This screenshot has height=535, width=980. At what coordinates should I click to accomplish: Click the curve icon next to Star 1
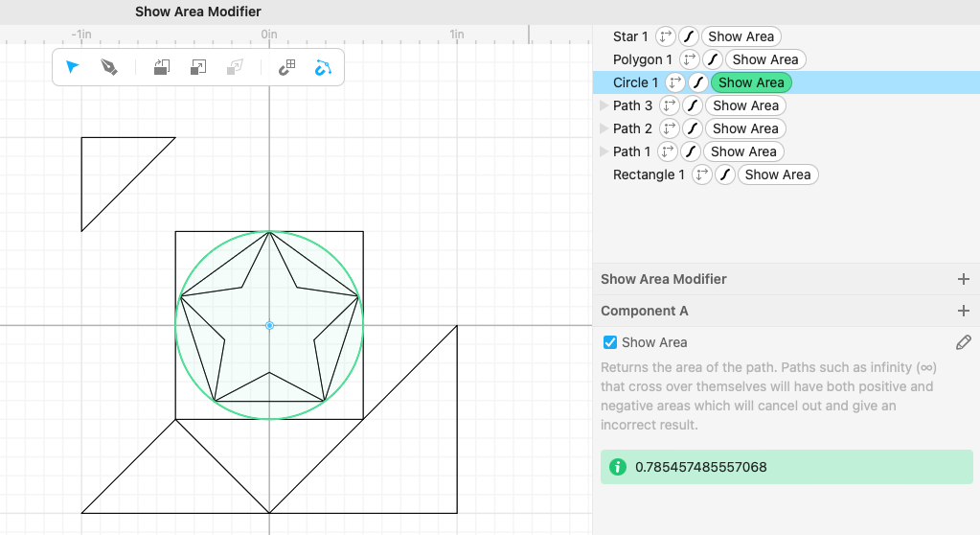tap(689, 36)
